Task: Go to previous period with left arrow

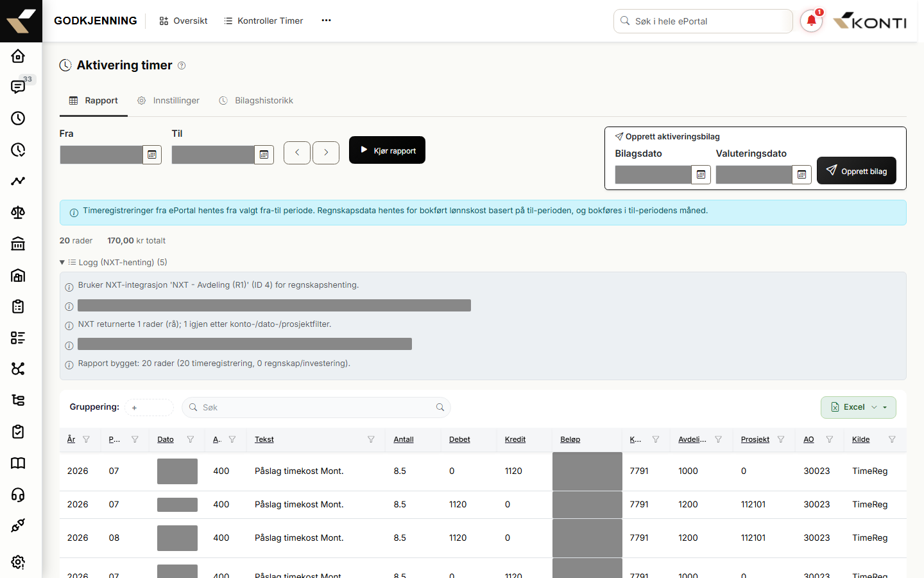Action: pyautogui.click(x=297, y=153)
